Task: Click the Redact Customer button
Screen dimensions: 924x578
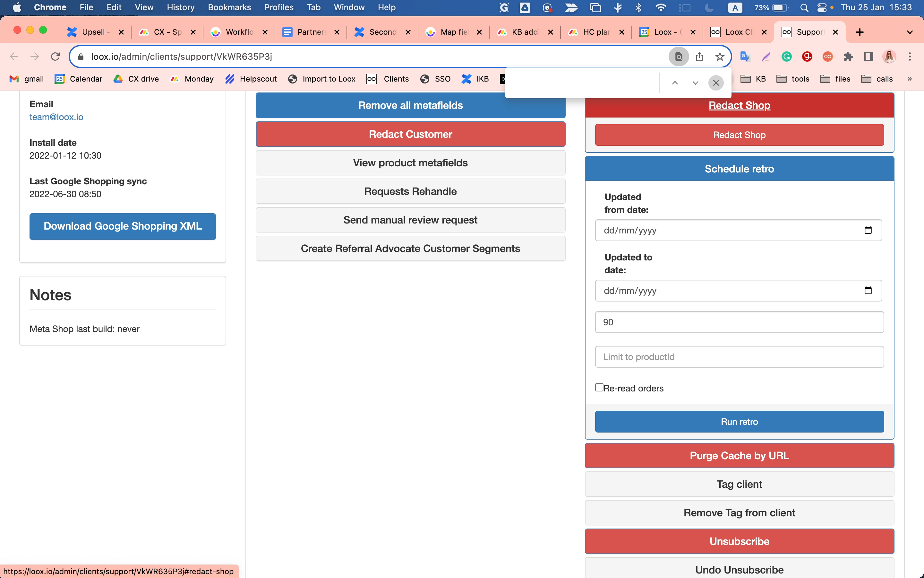Action: (x=410, y=134)
